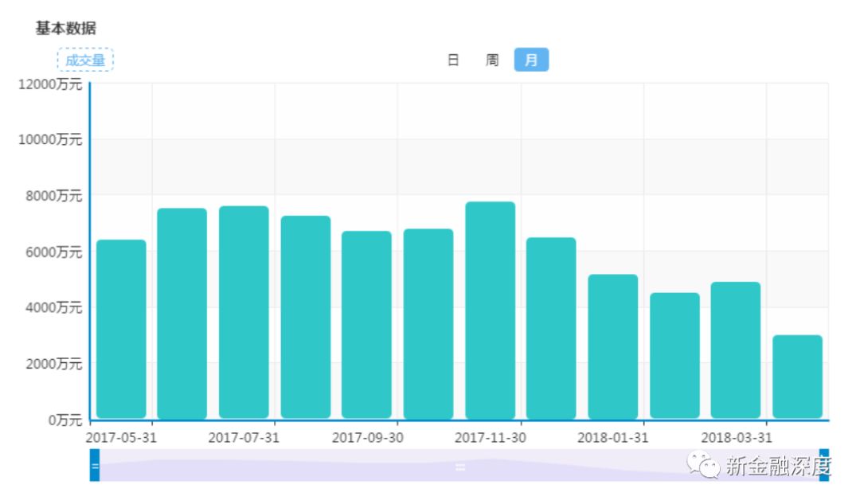Switch to the 日 daily view
Viewport: 860px width, 504px height.
point(453,60)
